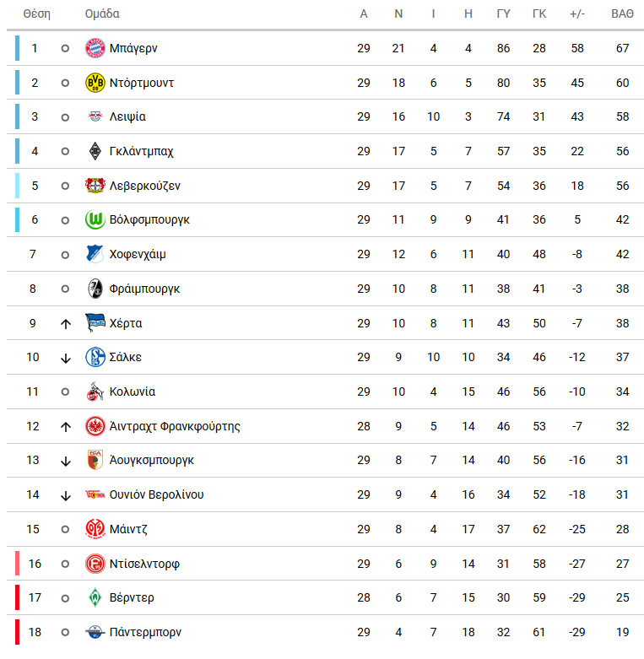
Task: Click the Mainz 05 red logo
Action: pyautogui.click(x=95, y=529)
